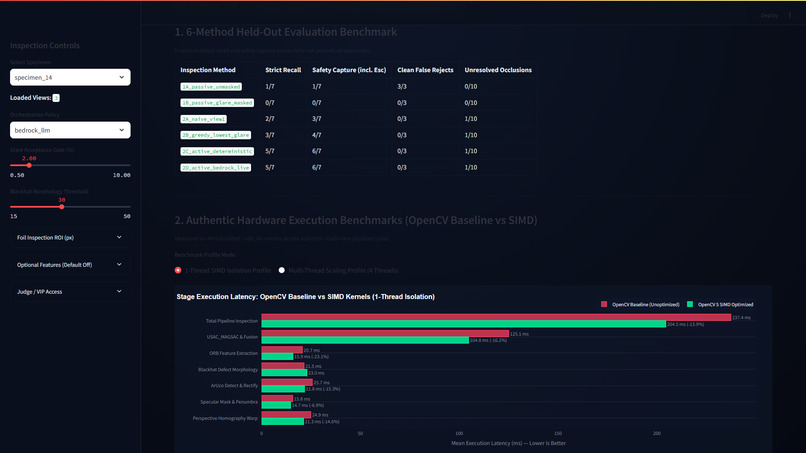
Task: Click the Unresolved Occlusions column header
Action: [x=498, y=70]
